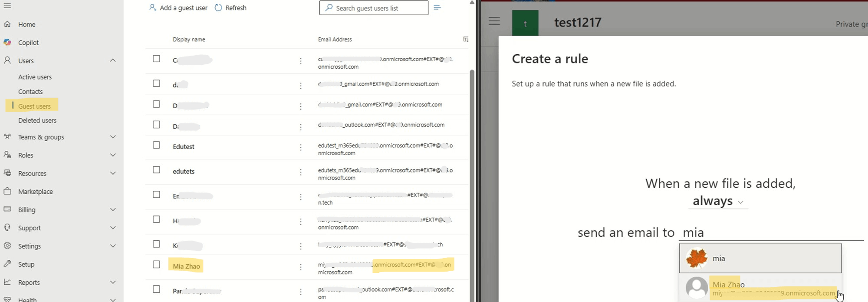Click the Home house icon in sidebar
The height and width of the screenshot is (302, 868).
(x=7, y=24)
